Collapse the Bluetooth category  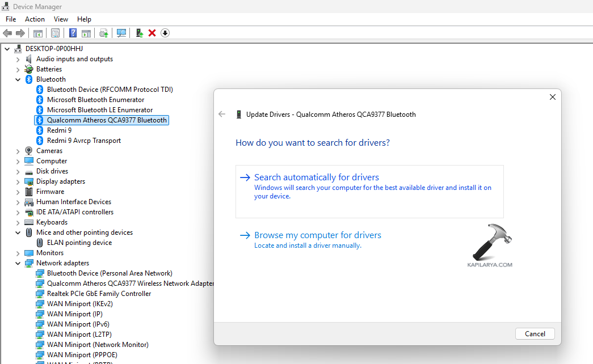tap(18, 79)
